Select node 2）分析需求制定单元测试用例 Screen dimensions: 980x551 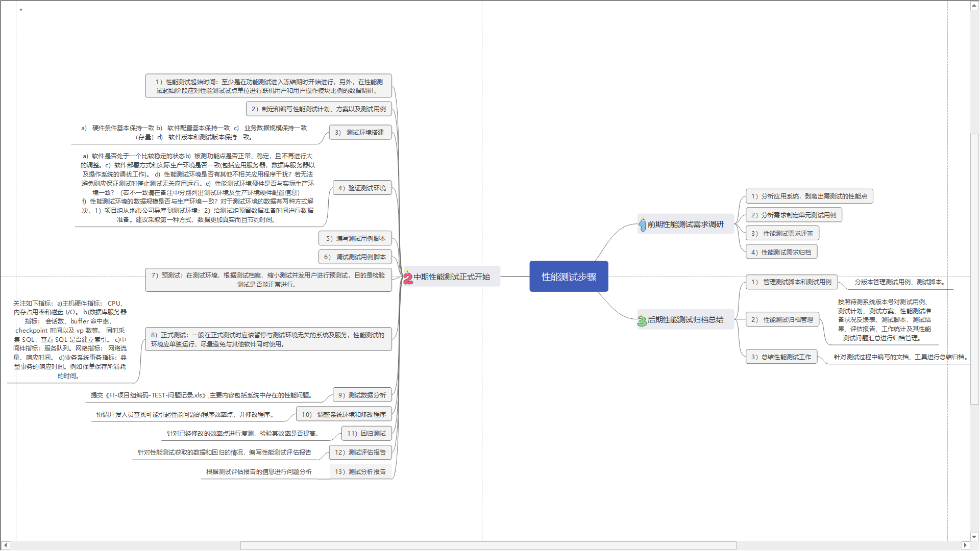point(794,215)
